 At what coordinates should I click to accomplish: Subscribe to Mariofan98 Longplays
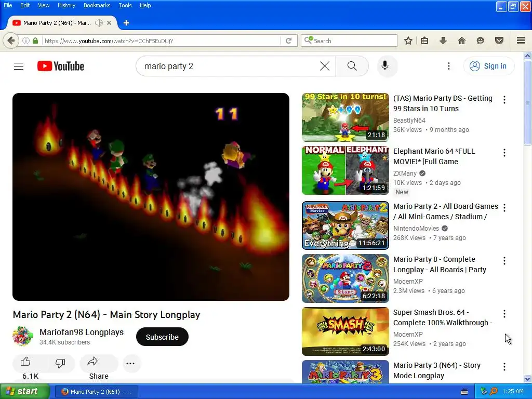click(x=162, y=337)
